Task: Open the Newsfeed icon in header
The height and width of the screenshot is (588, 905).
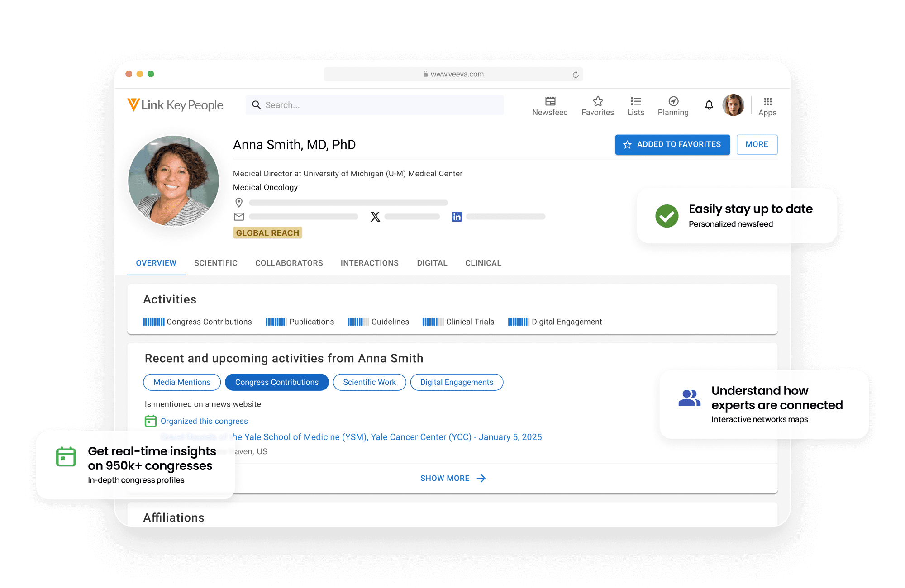Action: [550, 102]
